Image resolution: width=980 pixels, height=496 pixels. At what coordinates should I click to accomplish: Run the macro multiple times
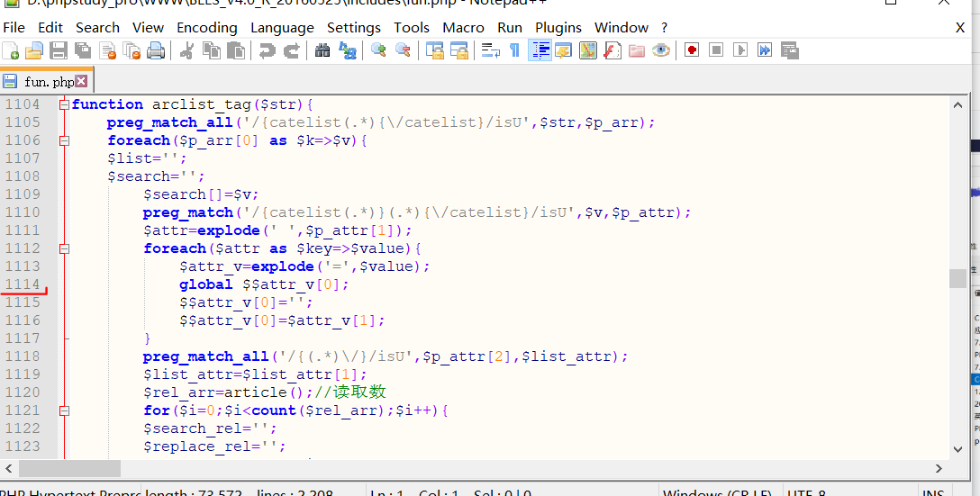click(x=765, y=50)
